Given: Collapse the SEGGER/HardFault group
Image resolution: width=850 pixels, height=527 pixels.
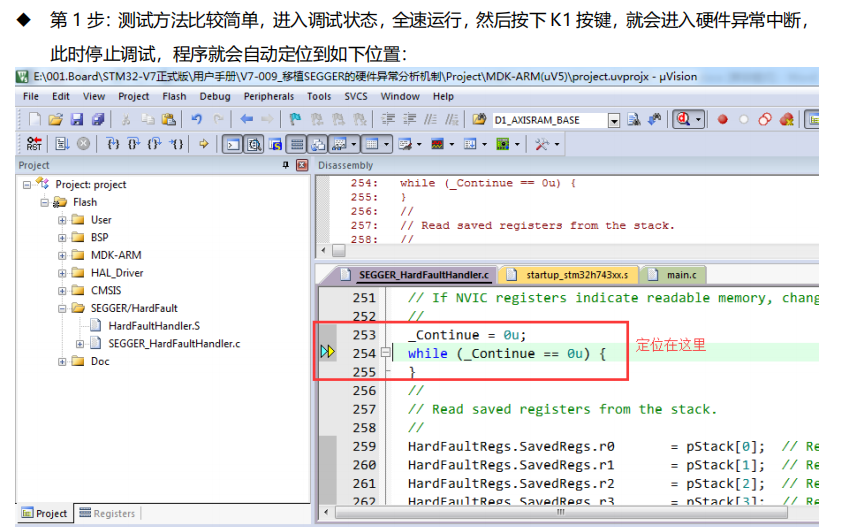Looking at the screenshot, I should (62, 308).
